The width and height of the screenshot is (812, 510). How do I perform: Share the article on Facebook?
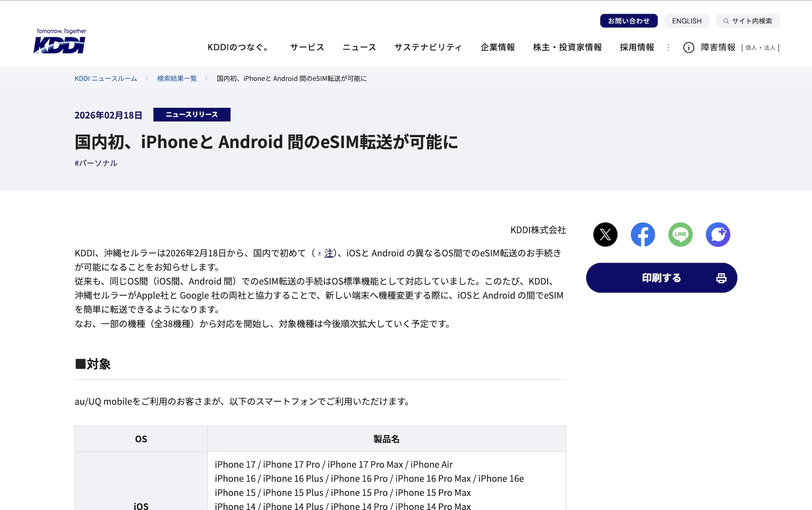point(643,234)
